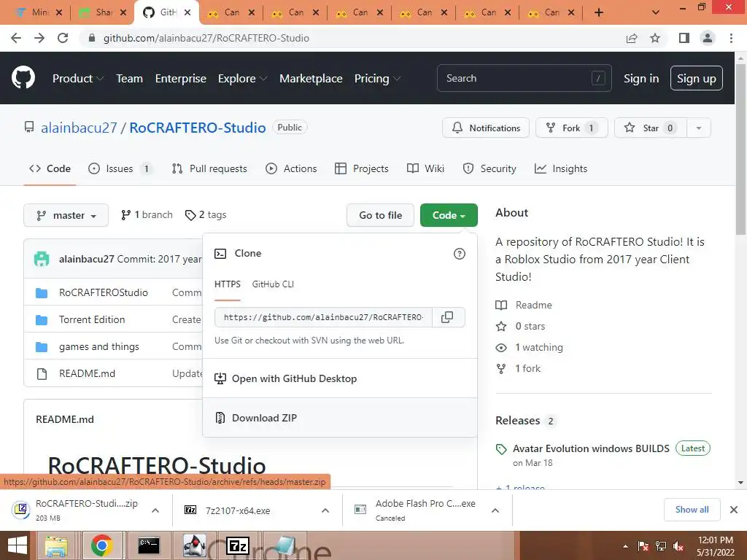Click the muted volume tray icon
Viewport: 747px width, 560px height.
pos(678,546)
